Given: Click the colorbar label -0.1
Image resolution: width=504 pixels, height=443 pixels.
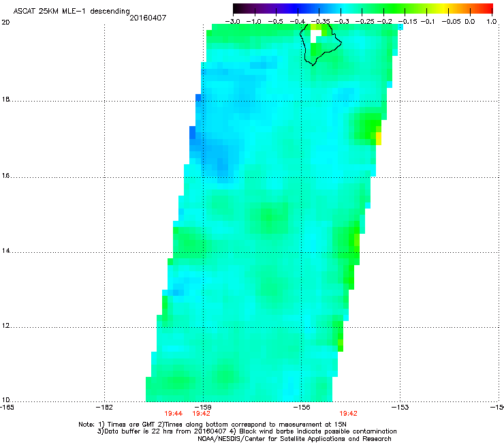Looking at the screenshot, I should tap(428, 22).
